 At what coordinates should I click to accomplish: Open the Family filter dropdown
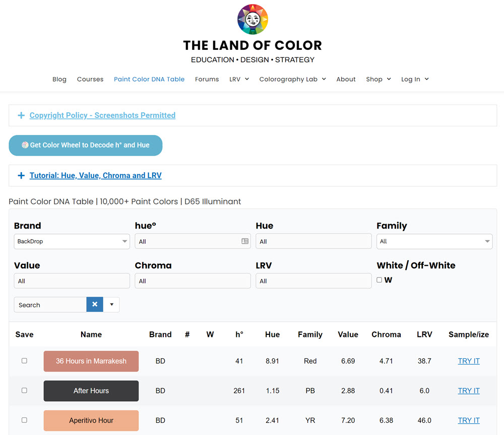[434, 241]
